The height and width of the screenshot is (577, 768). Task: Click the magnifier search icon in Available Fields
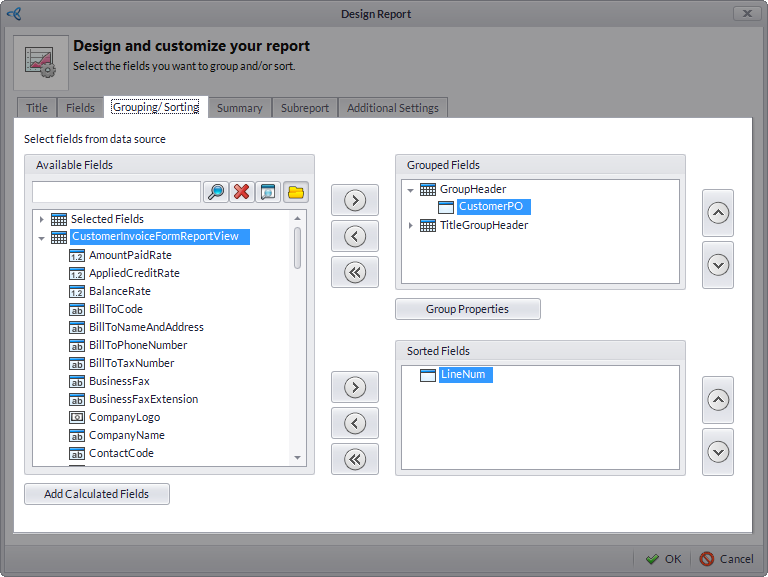coord(216,192)
